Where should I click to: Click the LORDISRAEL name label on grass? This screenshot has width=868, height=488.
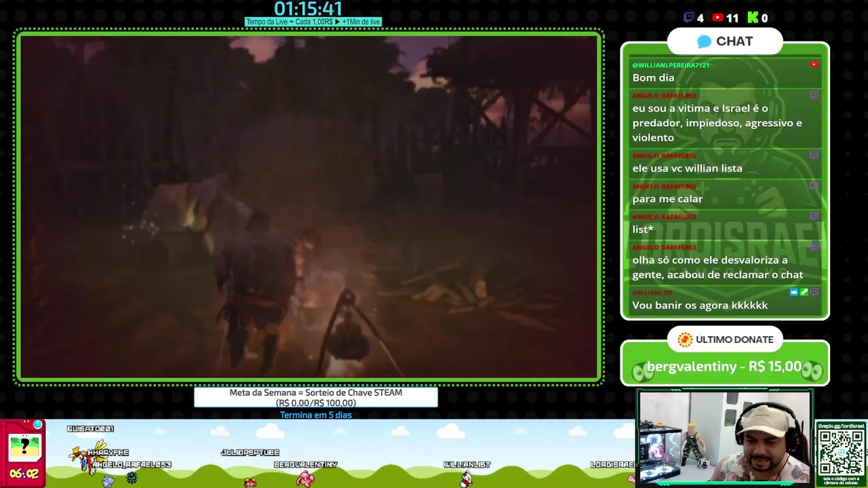(612, 464)
